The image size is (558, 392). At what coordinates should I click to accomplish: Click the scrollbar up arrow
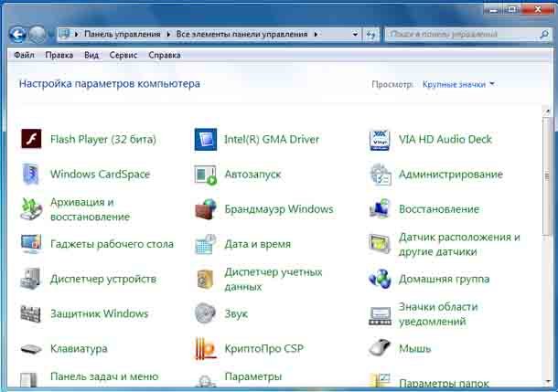(x=547, y=111)
